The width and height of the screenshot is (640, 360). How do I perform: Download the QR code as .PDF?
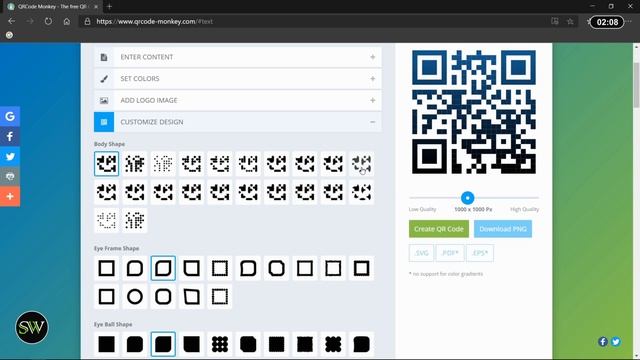450,253
